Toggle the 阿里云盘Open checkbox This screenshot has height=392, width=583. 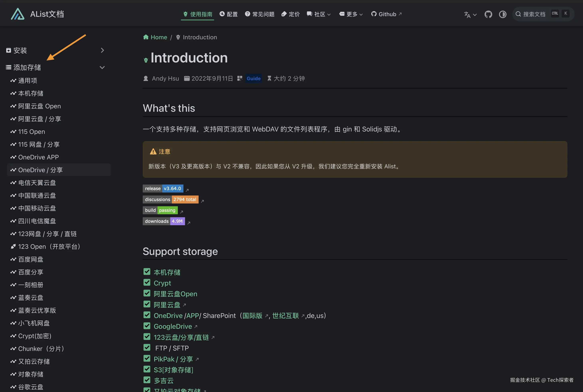(147, 293)
